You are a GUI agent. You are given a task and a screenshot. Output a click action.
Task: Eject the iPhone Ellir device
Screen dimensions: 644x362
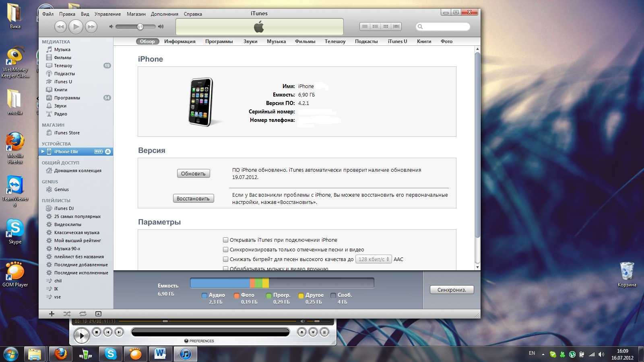[x=108, y=152]
